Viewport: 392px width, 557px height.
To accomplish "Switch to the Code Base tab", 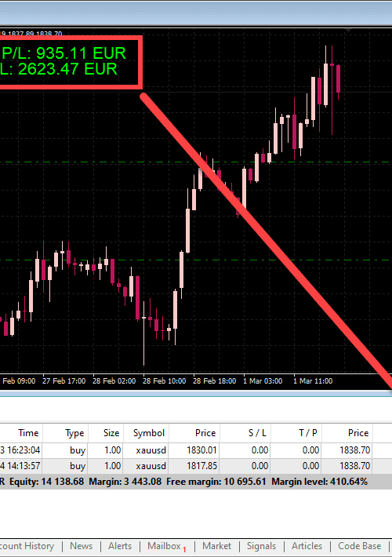I will pos(359,546).
